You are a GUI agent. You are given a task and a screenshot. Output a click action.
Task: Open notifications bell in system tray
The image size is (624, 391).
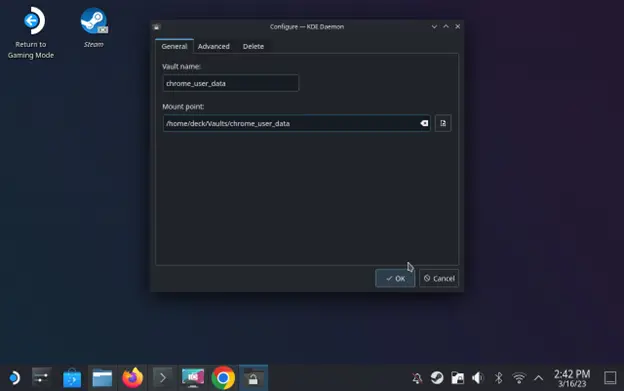coord(417,378)
